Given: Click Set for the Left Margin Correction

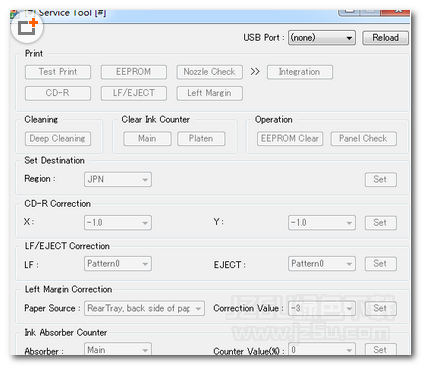Looking at the screenshot, I should pyautogui.click(x=380, y=308).
